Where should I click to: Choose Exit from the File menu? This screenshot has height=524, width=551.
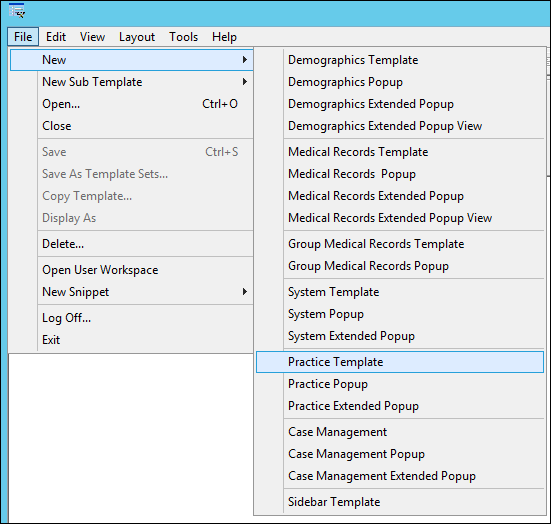point(131,340)
